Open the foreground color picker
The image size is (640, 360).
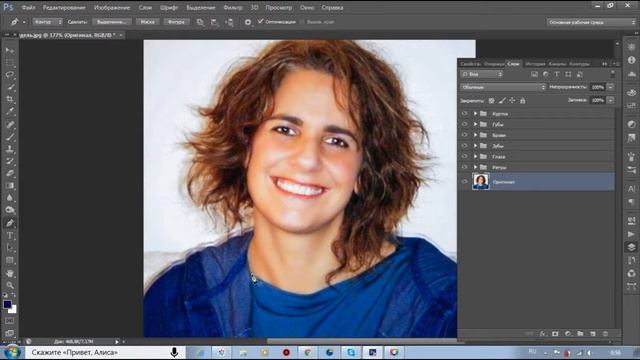7,304
